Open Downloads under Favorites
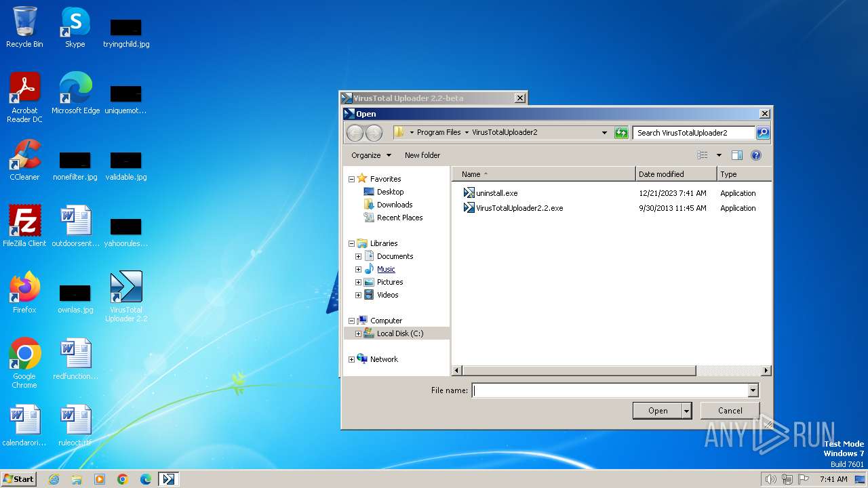Viewport: 868px width, 488px height. click(395, 205)
